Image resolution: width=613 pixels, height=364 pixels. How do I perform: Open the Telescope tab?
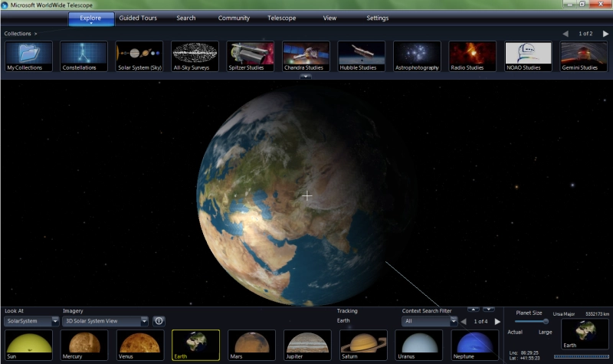point(281,18)
